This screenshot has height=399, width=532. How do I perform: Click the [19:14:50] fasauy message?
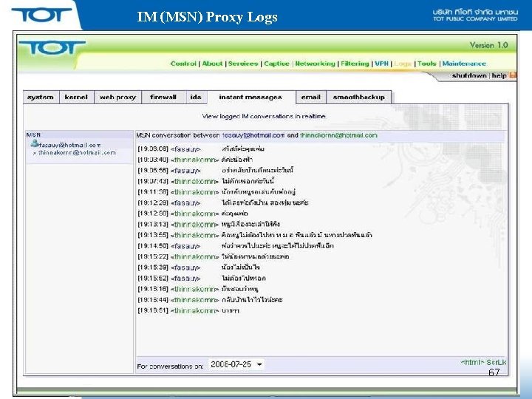(x=236, y=245)
